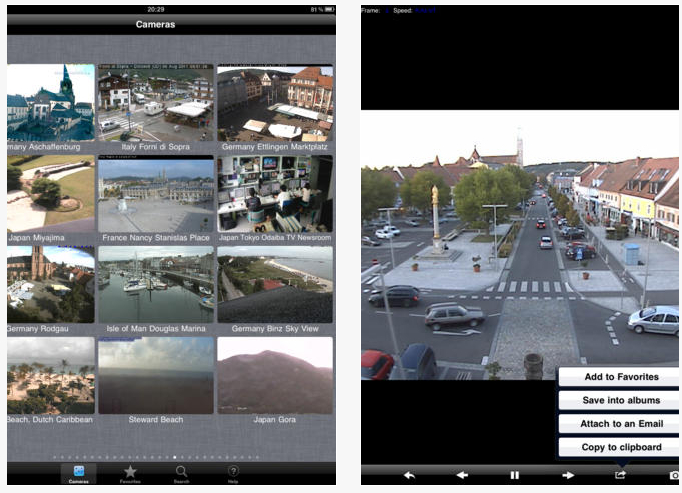Click the 'Japan Miyajima' label

(x=37, y=238)
